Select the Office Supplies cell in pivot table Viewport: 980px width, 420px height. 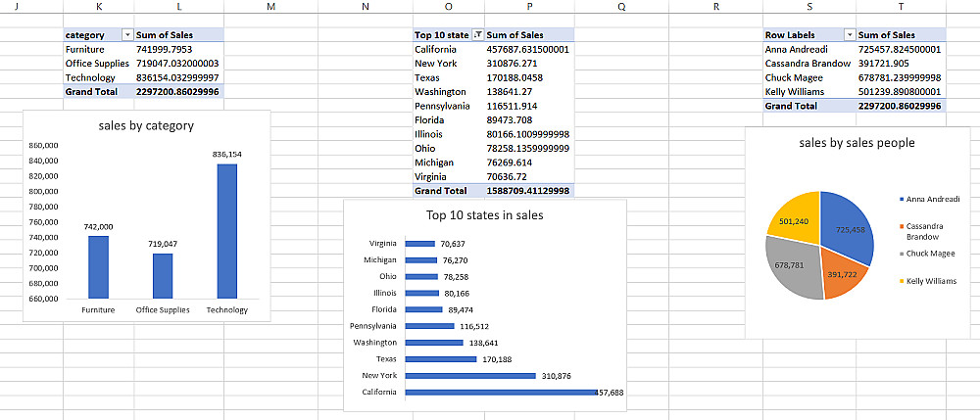[97, 63]
